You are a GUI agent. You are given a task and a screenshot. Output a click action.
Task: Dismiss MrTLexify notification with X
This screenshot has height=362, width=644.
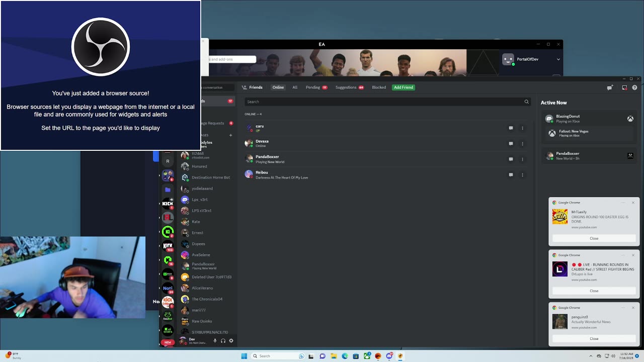tap(633, 203)
